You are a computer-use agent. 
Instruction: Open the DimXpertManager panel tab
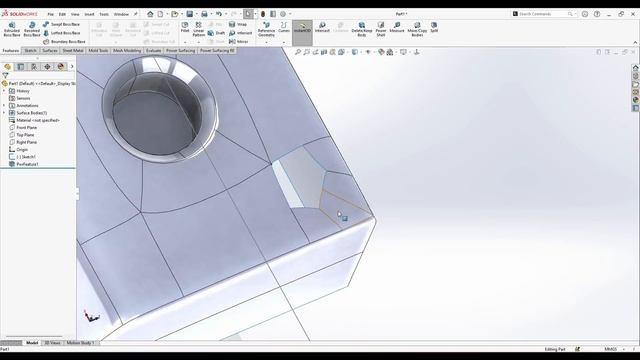(47, 67)
